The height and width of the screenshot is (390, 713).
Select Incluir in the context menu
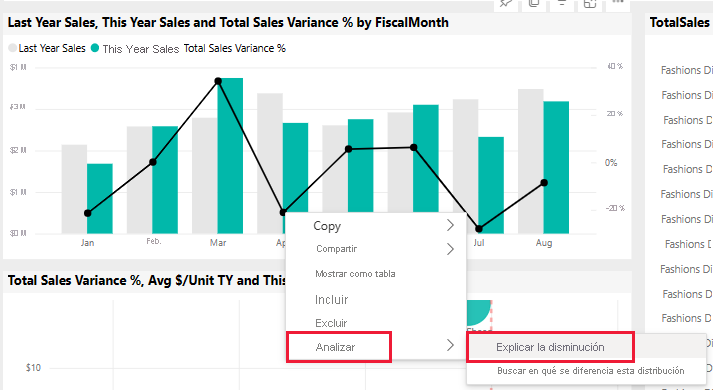coord(331,300)
